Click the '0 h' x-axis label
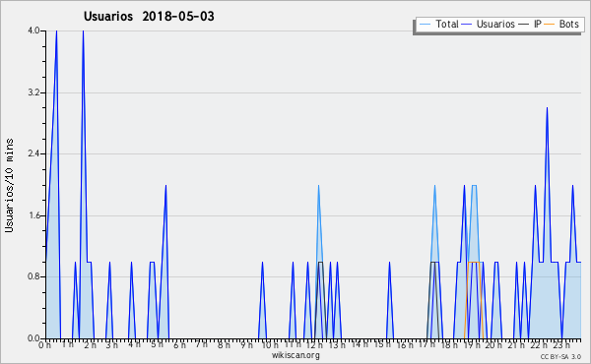591x364 pixels. coord(45,345)
